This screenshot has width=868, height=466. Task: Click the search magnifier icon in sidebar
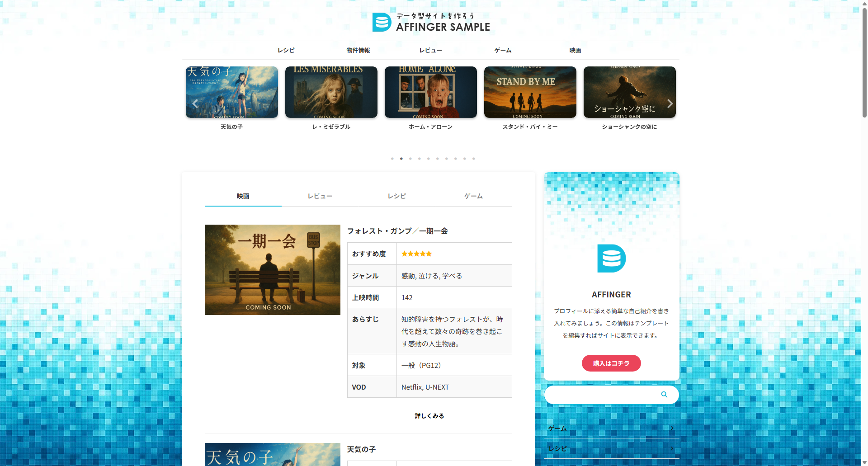(x=664, y=395)
